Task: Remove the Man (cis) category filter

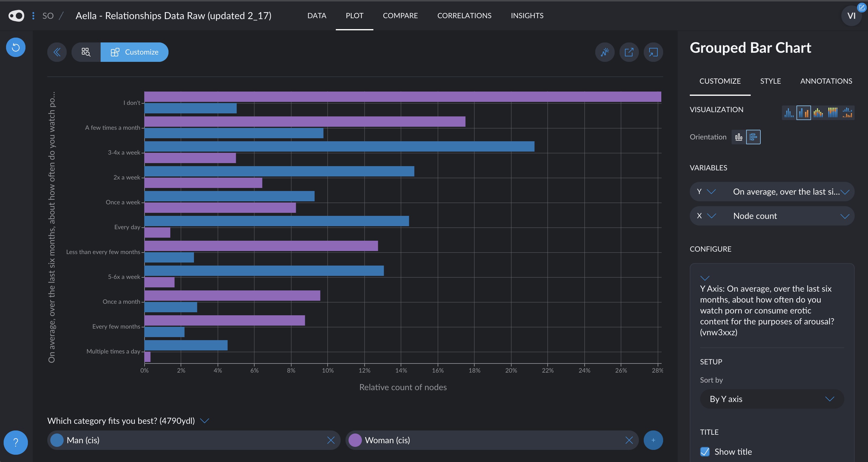Action: click(331, 440)
